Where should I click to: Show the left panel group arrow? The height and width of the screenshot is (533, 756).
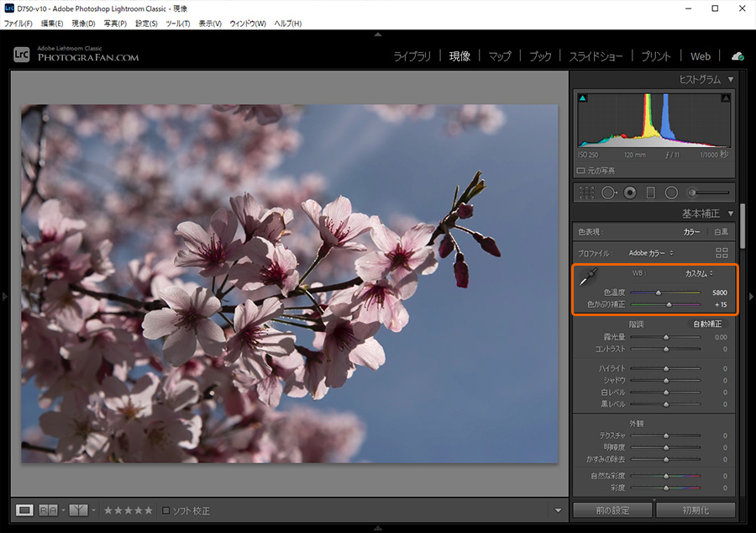click(x=4, y=296)
